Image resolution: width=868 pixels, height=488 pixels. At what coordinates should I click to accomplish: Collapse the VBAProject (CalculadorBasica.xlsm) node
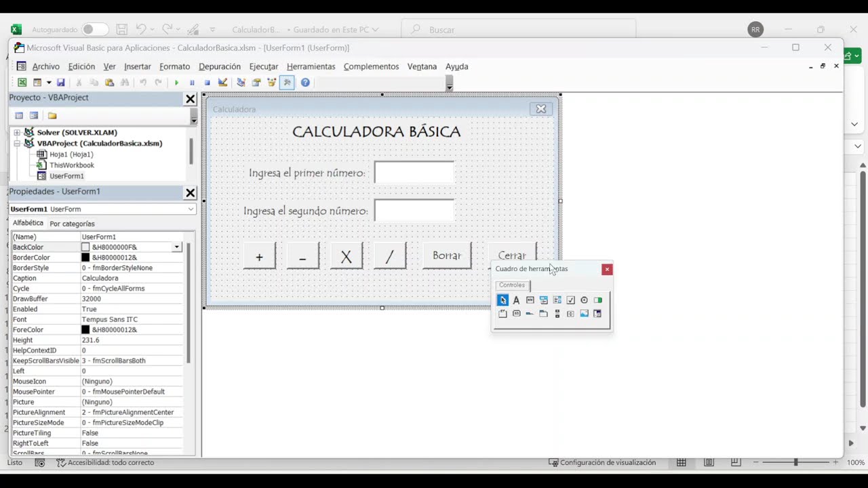17,143
